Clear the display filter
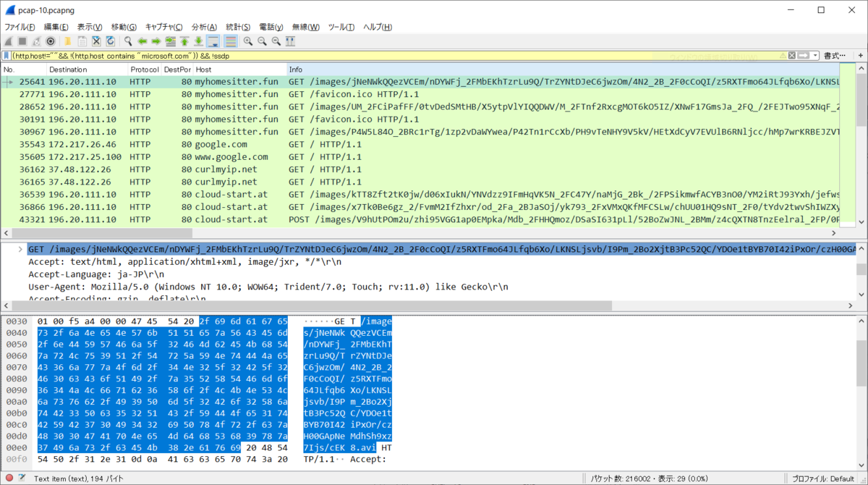 792,55
